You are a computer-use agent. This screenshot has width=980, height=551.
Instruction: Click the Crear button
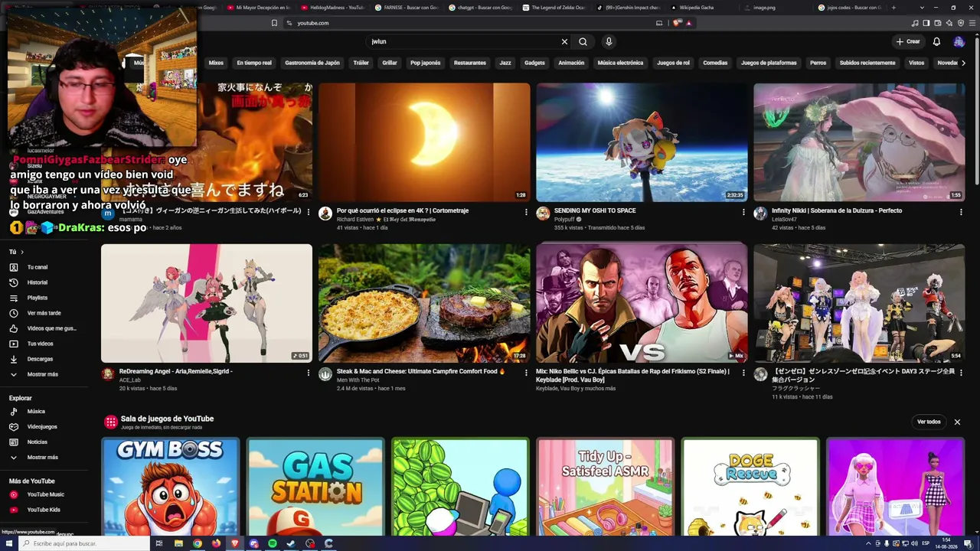pos(908,42)
